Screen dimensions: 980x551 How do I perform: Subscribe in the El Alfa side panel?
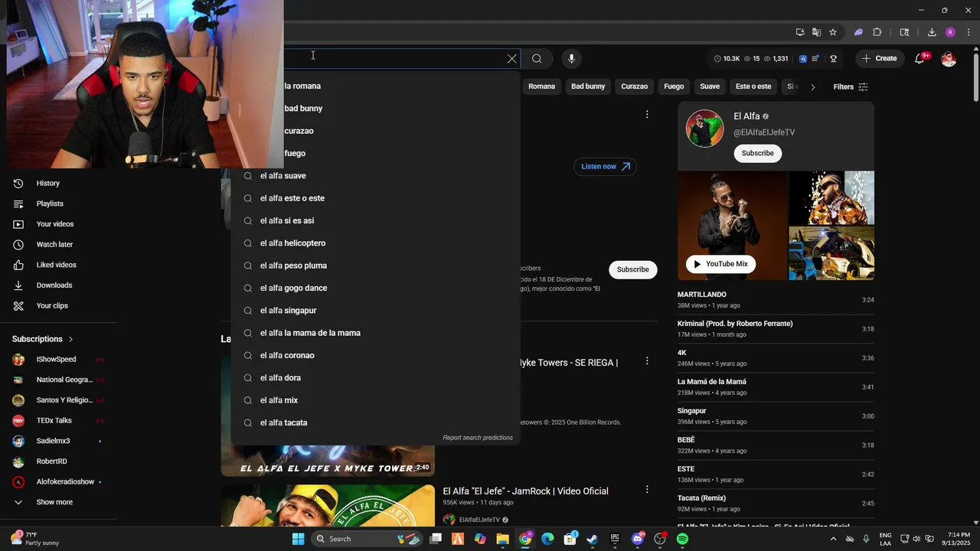click(757, 153)
